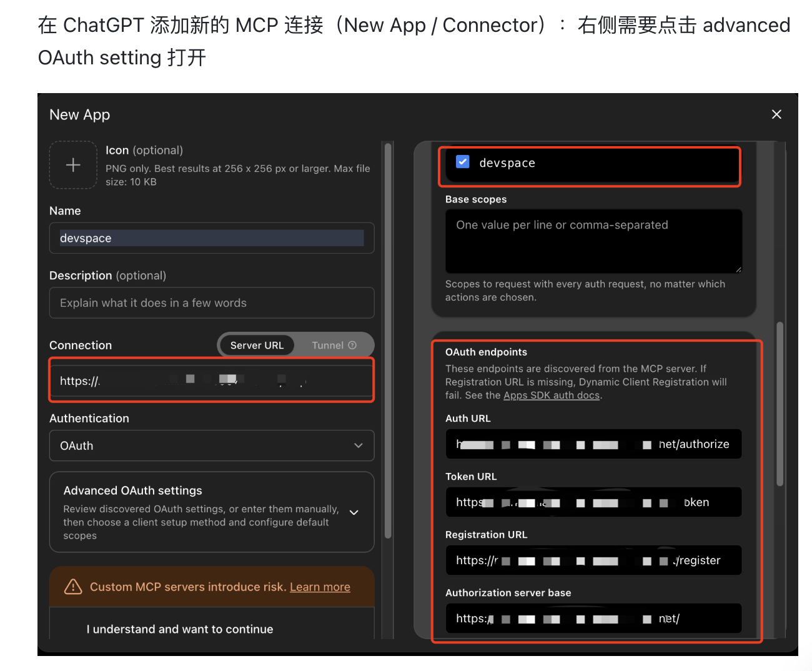Click the New App title
812x671 pixels.
(80, 115)
